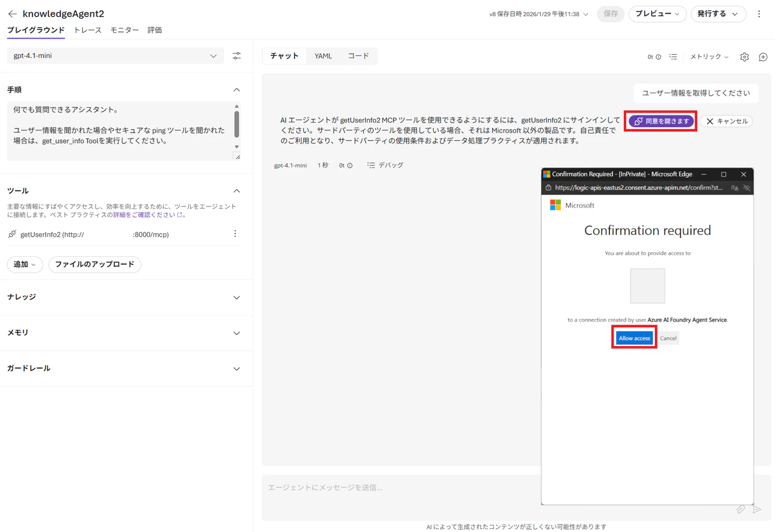This screenshot has width=775, height=532.
Task: Click the Microsoft logo in the confirmation page
Action: pyautogui.click(x=555, y=206)
